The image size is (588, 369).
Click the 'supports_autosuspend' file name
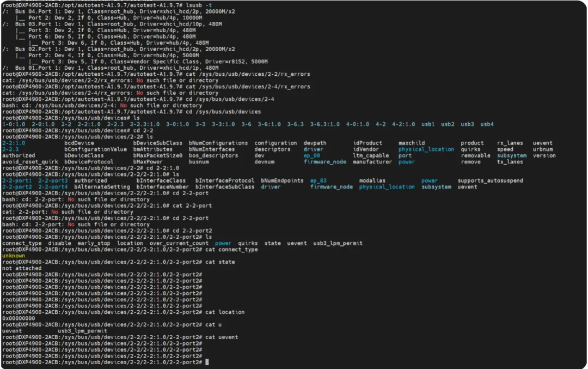[490, 180]
